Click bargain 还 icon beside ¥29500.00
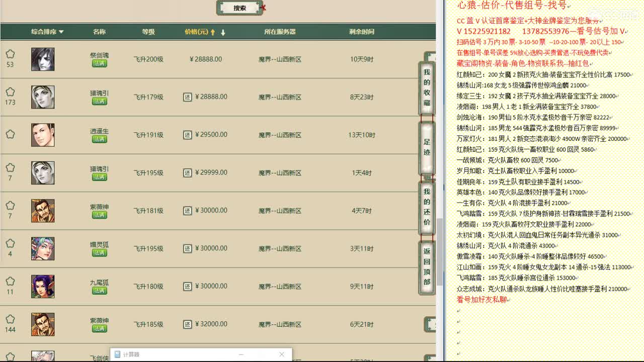Viewport: 644px width, 362px height. pos(187,135)
